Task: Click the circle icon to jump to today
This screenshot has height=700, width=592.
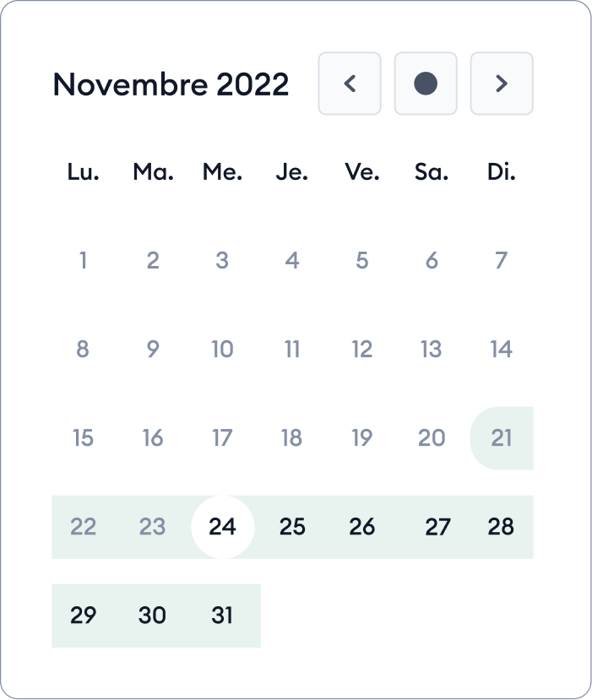Action: 425,84
